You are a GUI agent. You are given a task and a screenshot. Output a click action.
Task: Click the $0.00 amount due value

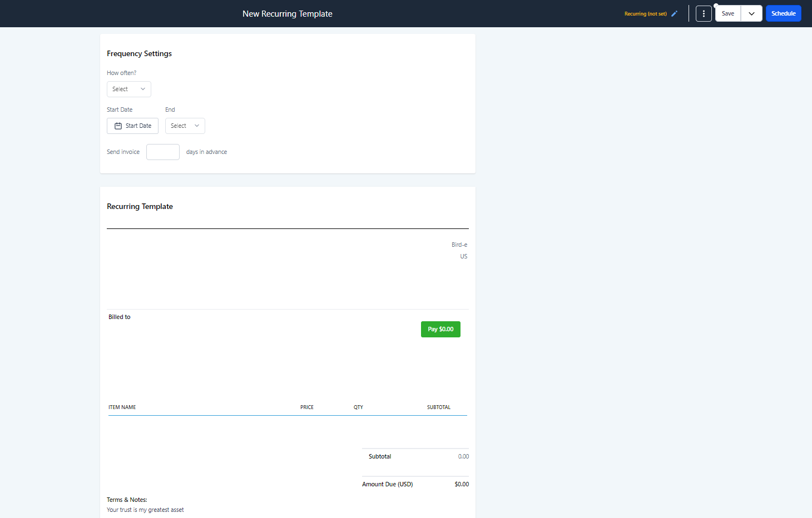click(x=462, y=484)
